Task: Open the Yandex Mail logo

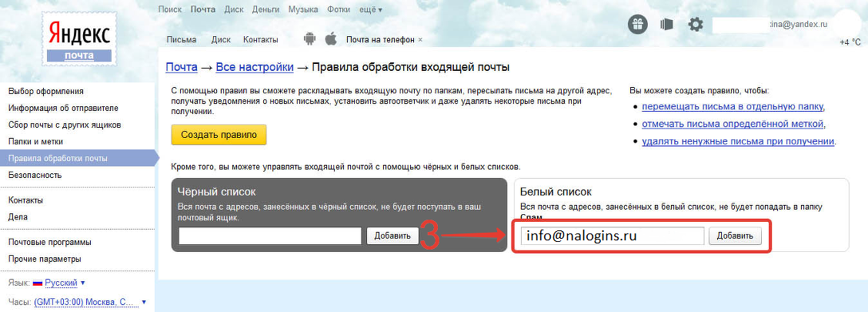Action: point(78,39)
